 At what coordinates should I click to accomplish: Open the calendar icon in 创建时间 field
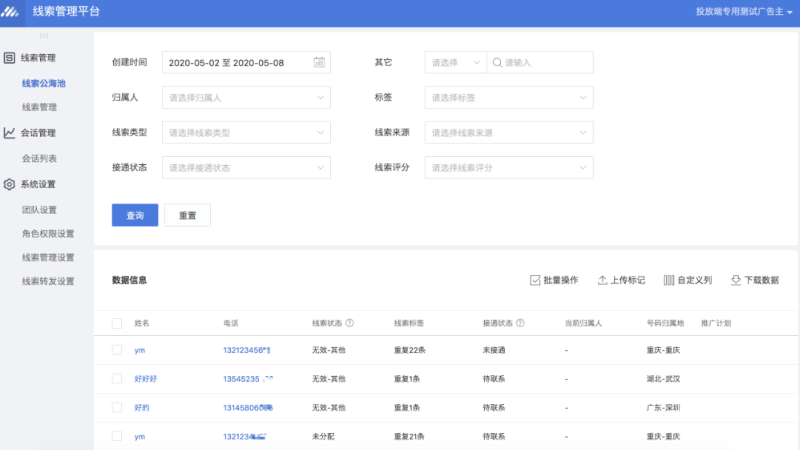[319, 62]
